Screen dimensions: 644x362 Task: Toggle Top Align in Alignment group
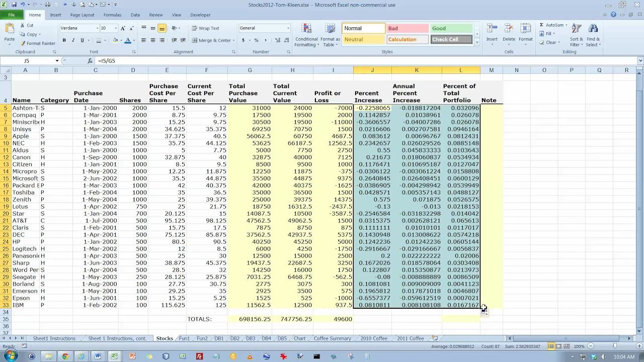[144, 28]
